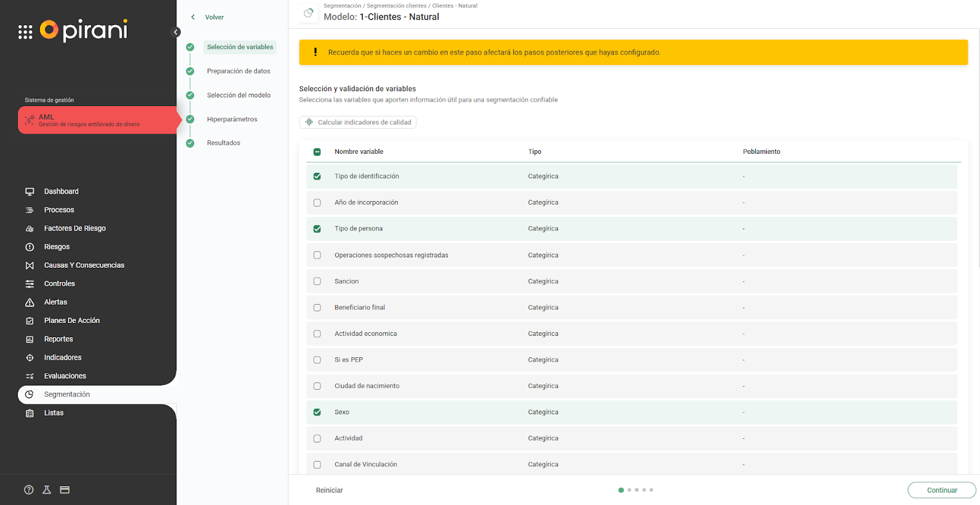Uncheck the Tipo de identificación variable
This screenshot has height=505, width=980.
[317, 177]
